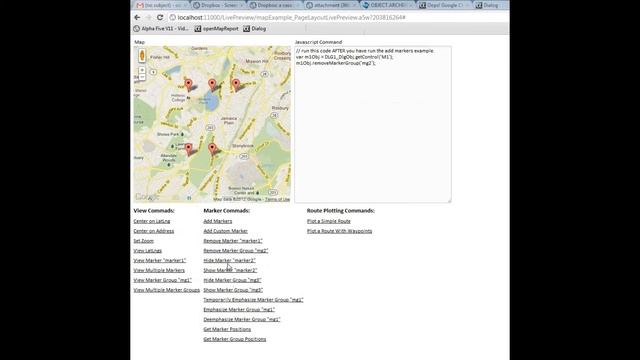The image size is (640, 360).
Task: Grab the text area resize handle corner
Action: [449, 201]
